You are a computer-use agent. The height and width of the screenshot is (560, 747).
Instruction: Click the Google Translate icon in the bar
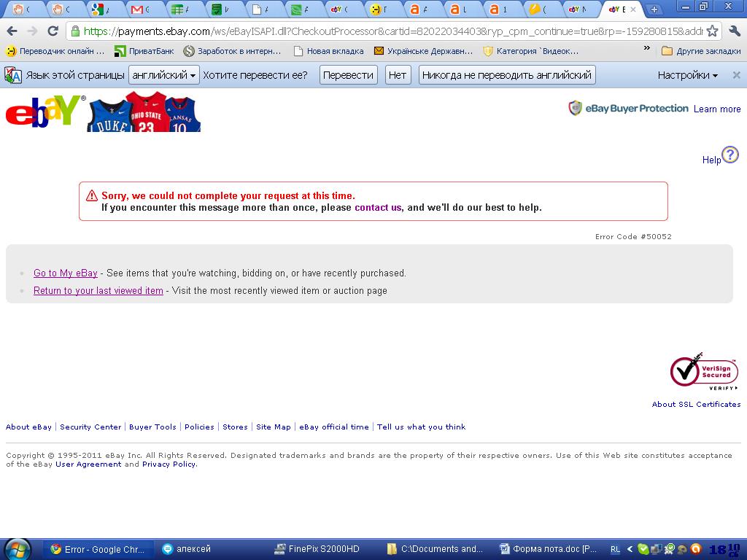tap(13, 75)
